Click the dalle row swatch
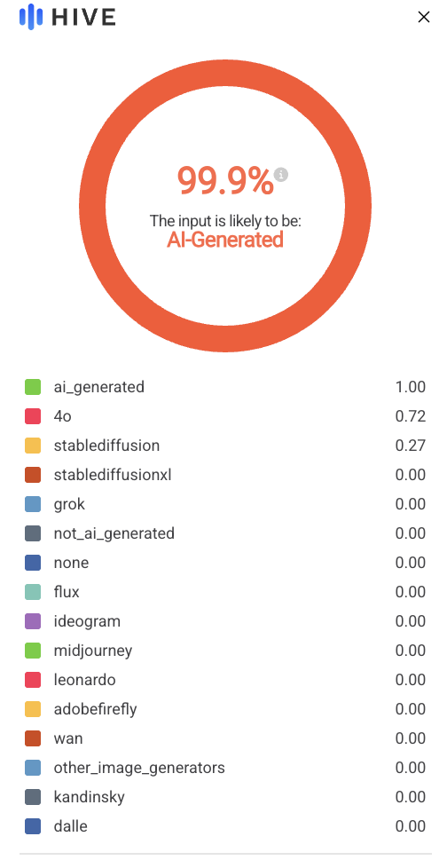This screenshot has height=868, width=447. tap(33, 826)
